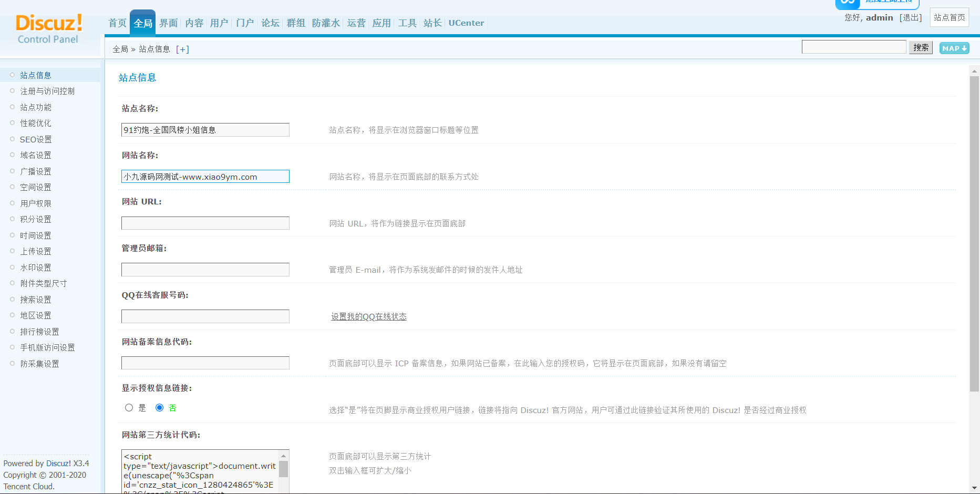Click the 网站名称 text field
This screenshot has height=494, width=980.
205,177
